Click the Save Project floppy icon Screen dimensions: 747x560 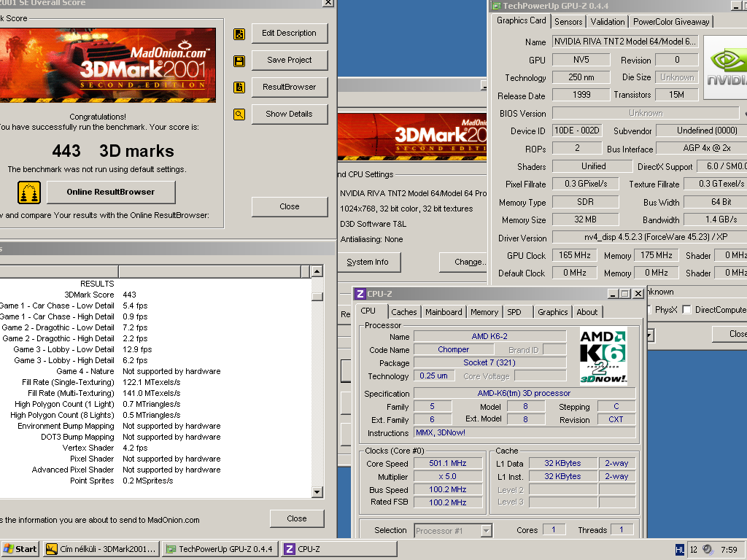tap(239, 61)
